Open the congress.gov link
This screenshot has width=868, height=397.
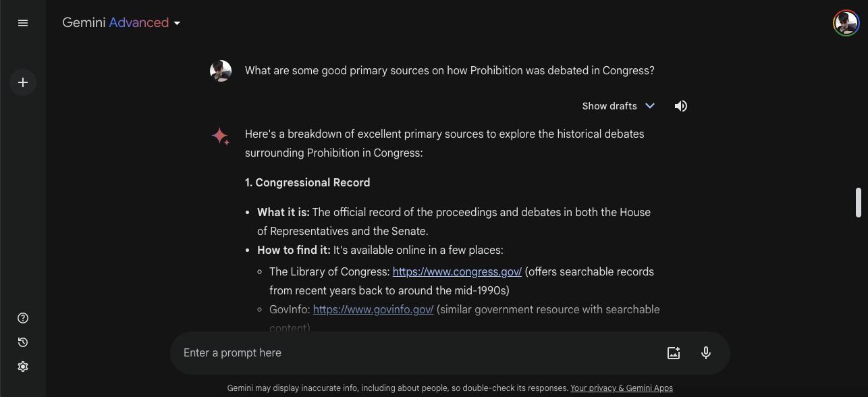(457, 271)
